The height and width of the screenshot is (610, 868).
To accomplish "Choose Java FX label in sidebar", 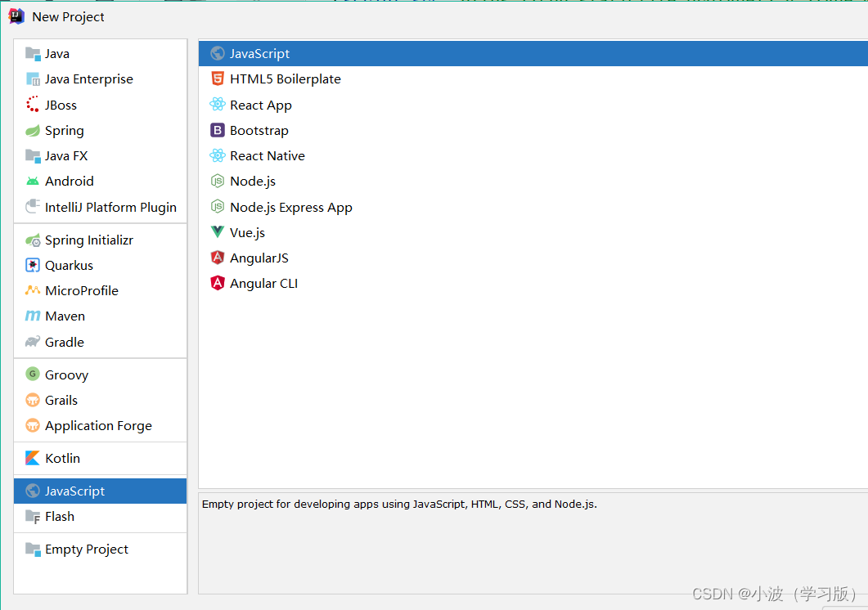I will pyautogui.click(x=66, y=156).
